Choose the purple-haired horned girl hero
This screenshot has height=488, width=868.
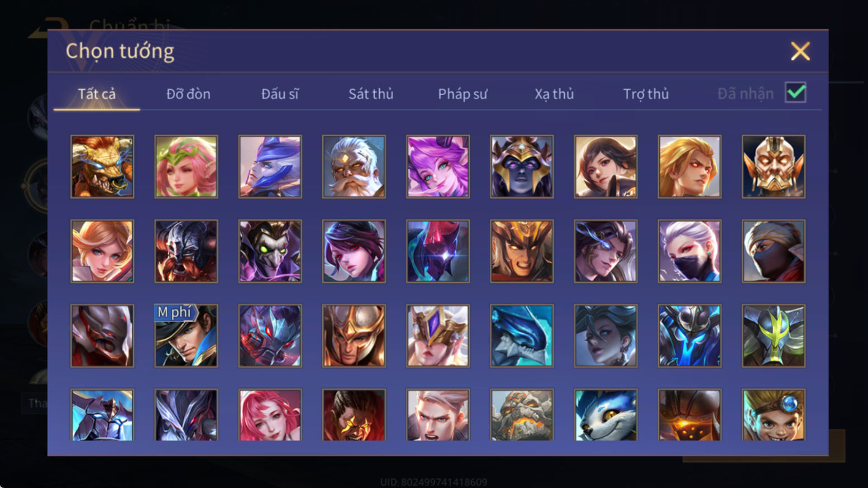pos(438,166)
